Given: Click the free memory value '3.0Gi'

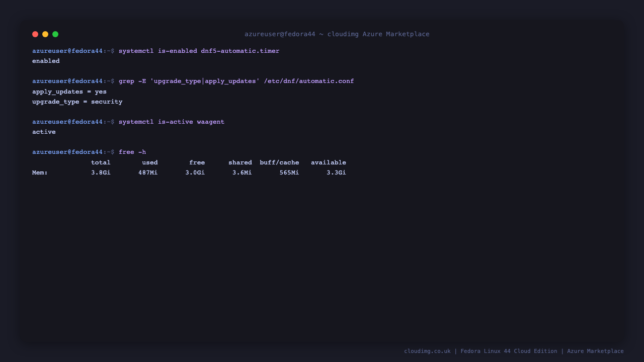Looking at the screenshot, I should 195,172.
